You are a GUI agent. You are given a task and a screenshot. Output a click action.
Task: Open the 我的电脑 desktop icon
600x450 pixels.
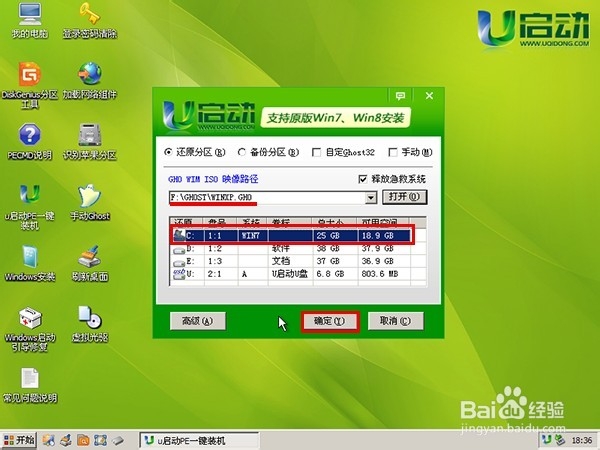(30, 20)
